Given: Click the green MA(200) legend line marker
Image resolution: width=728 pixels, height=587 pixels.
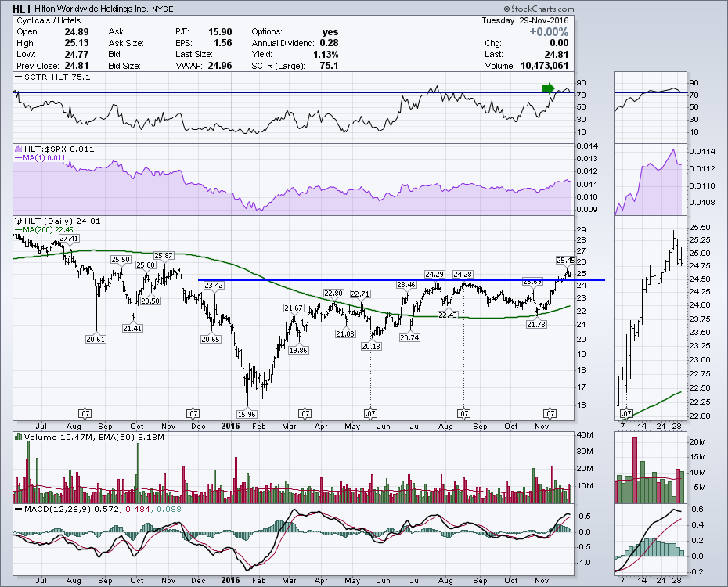Looking at the screenshot, I should point(19,229).
